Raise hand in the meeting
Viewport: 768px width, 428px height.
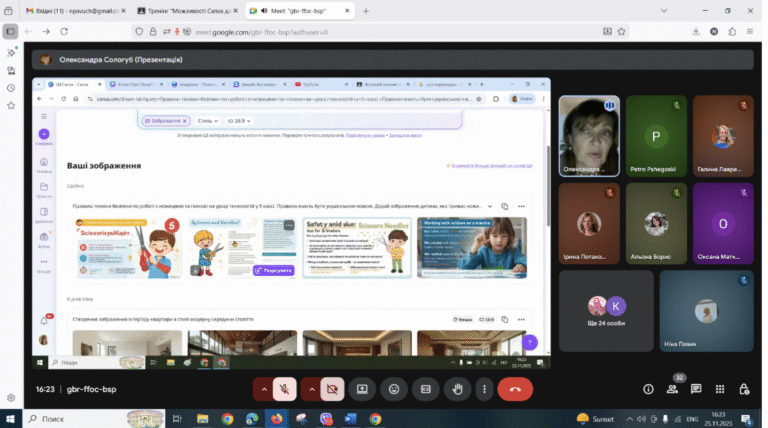457,389
